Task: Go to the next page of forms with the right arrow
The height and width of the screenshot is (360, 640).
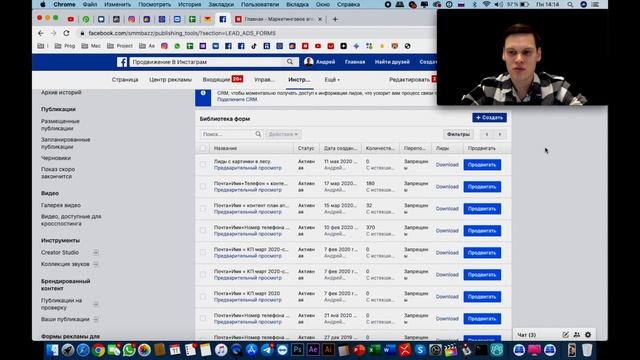Action: [500, 134]
